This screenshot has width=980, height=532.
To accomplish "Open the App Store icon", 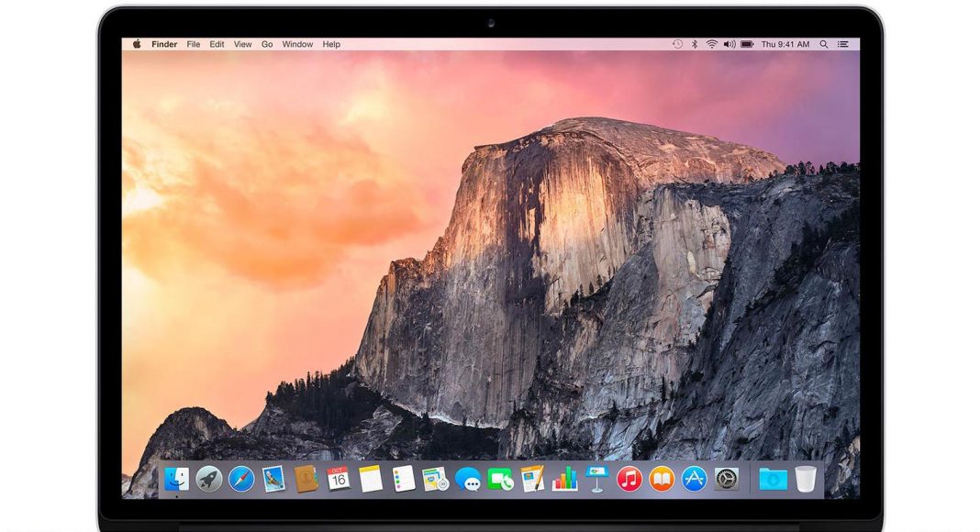I will click(695, 480).
